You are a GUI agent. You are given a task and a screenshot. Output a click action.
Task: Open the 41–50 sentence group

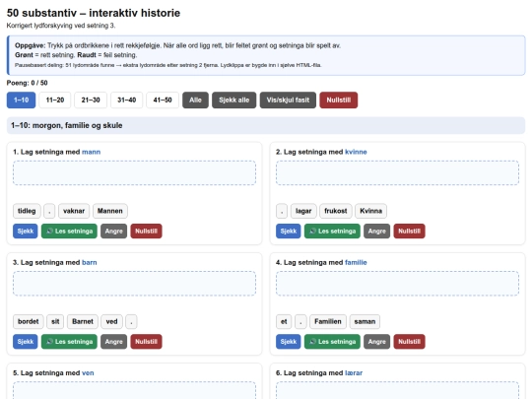pyautogui.click(x=163, y=100)
